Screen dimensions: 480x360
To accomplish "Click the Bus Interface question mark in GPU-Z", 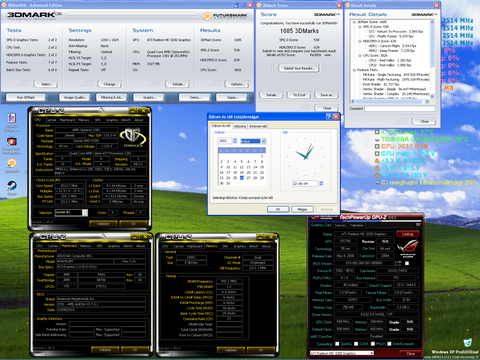I will (419, 277).
